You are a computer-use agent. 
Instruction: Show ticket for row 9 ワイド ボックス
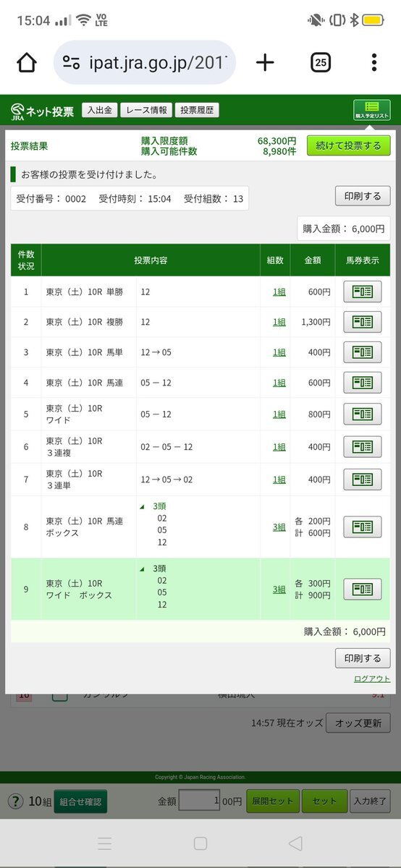tap(362, 589)
